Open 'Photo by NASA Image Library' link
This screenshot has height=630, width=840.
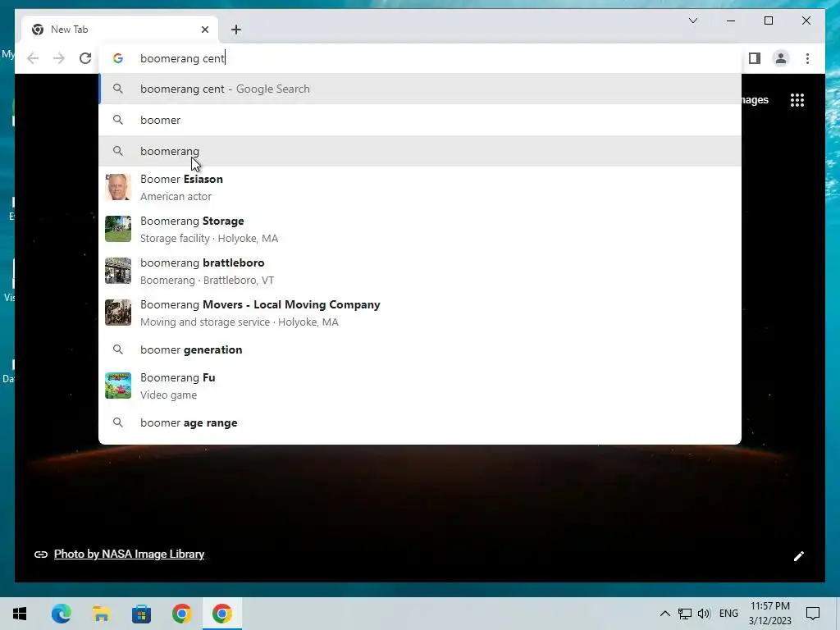click(129, 554)
